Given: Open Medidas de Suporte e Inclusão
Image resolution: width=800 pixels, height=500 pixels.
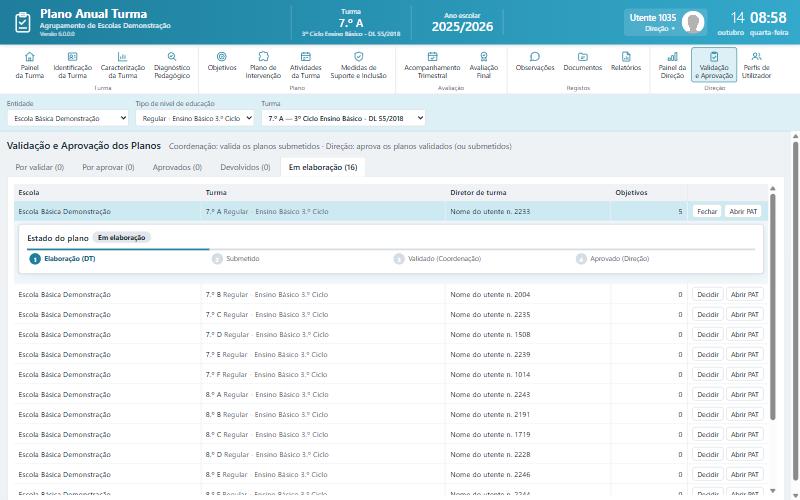Looking at the screenshot, I should (359, 65).
